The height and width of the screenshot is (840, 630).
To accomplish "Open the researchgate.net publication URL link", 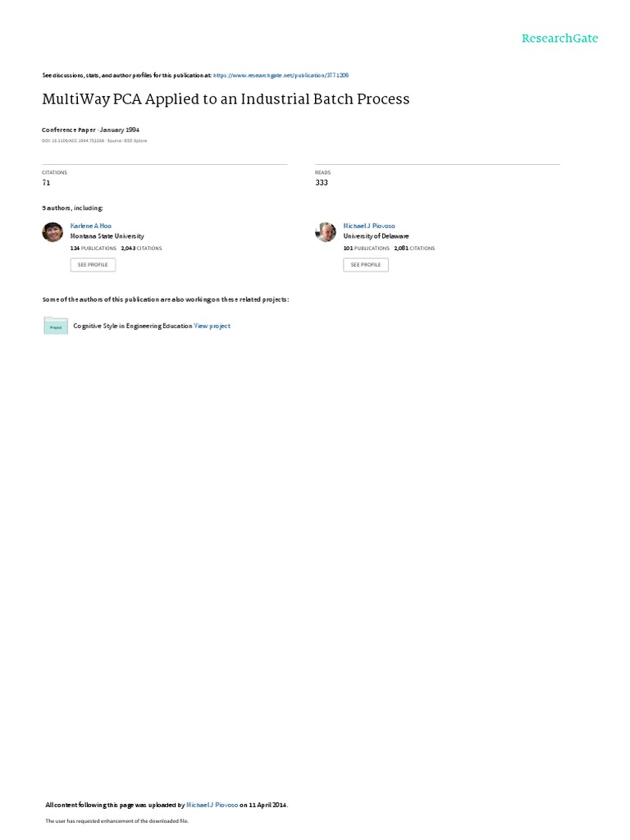I will (x=281, y=75).
